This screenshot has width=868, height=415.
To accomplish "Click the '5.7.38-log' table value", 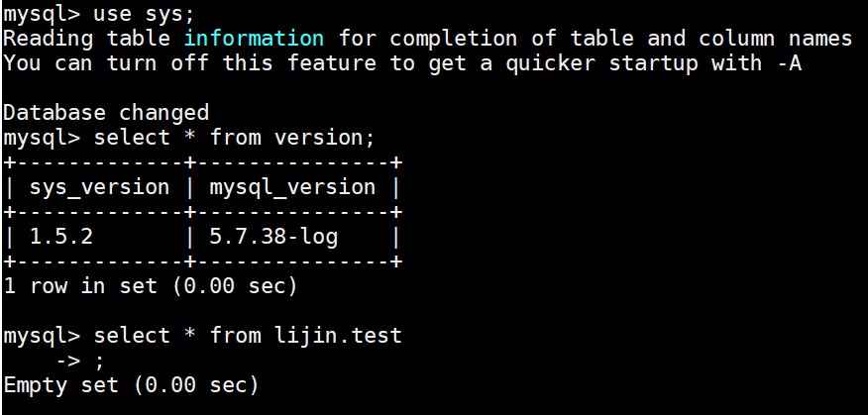I will [272, 238].
